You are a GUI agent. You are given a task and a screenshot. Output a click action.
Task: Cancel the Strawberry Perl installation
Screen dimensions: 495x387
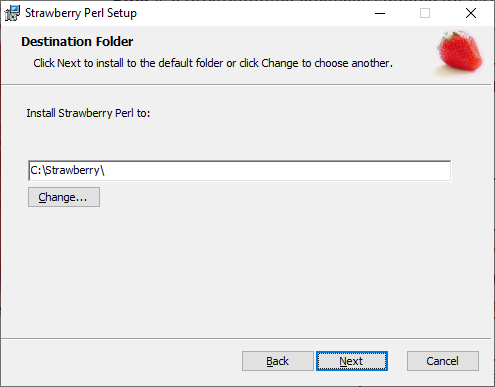click(443, 361)
